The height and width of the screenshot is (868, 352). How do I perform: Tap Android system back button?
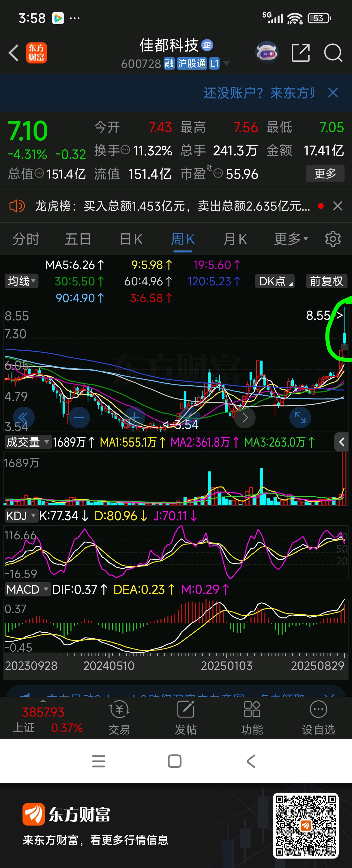251,761
